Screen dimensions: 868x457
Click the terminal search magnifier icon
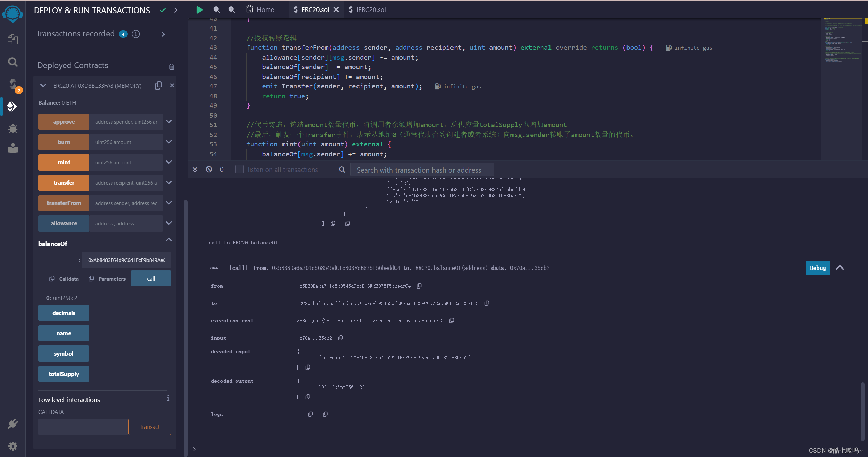342,170
